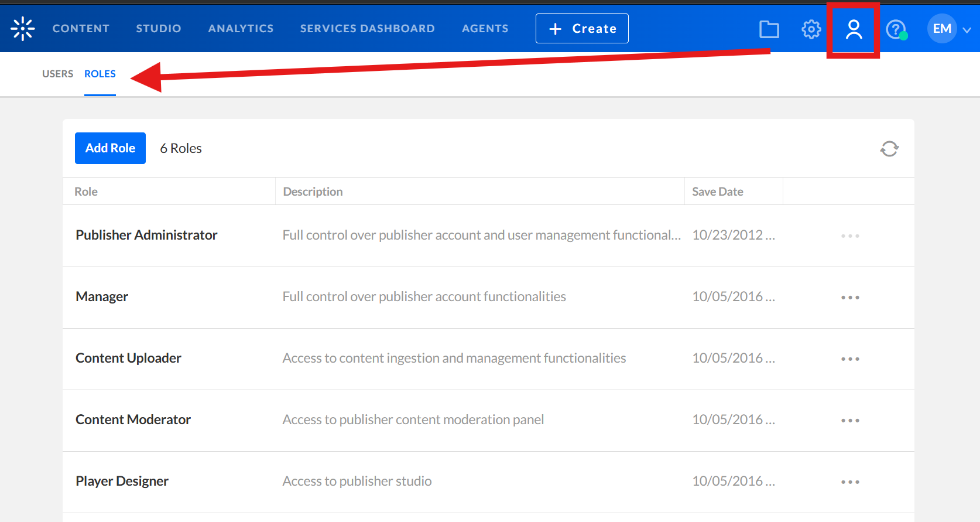Click 'Access to publisher studio' description
980x522 pixels.
pos(357,481)
